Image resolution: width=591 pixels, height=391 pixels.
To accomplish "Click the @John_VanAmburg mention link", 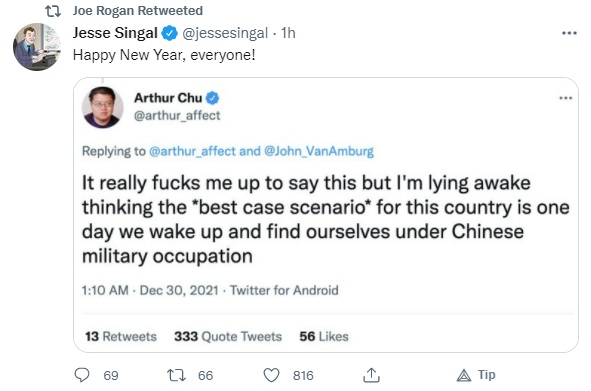I will [x=319, y=151].
